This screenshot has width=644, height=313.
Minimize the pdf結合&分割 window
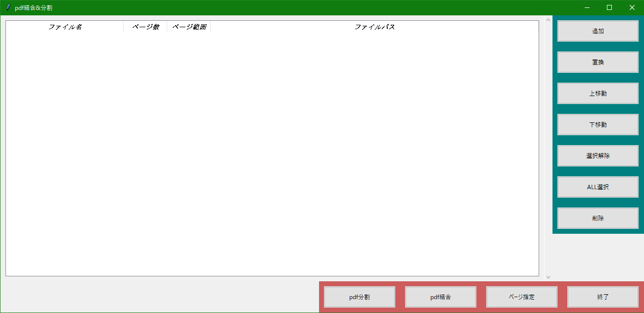pos(587,7)
